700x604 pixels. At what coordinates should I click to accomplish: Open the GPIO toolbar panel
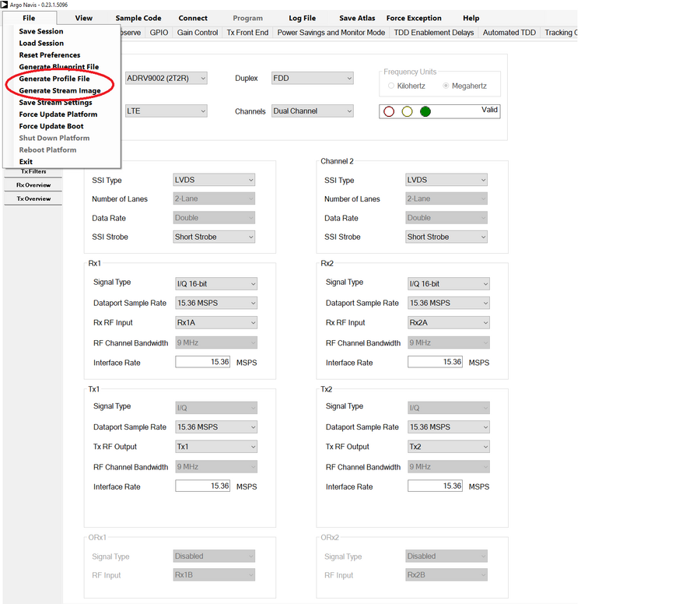[159, 32]
